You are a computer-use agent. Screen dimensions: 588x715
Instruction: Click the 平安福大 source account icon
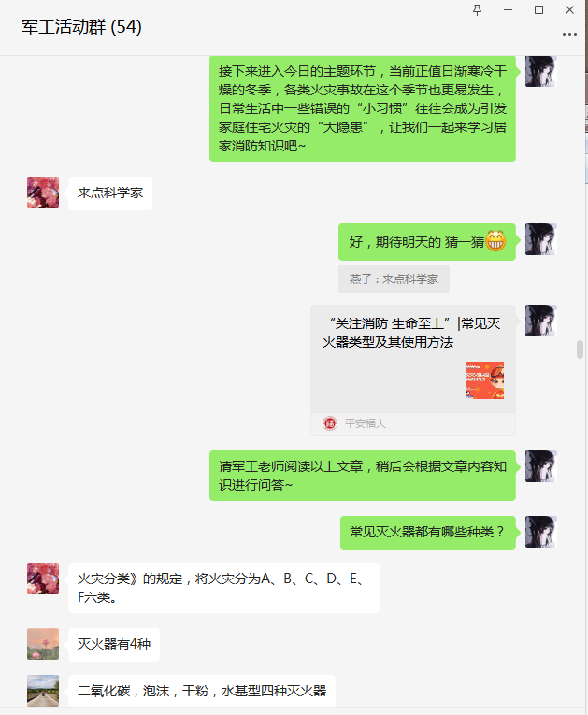330,423
